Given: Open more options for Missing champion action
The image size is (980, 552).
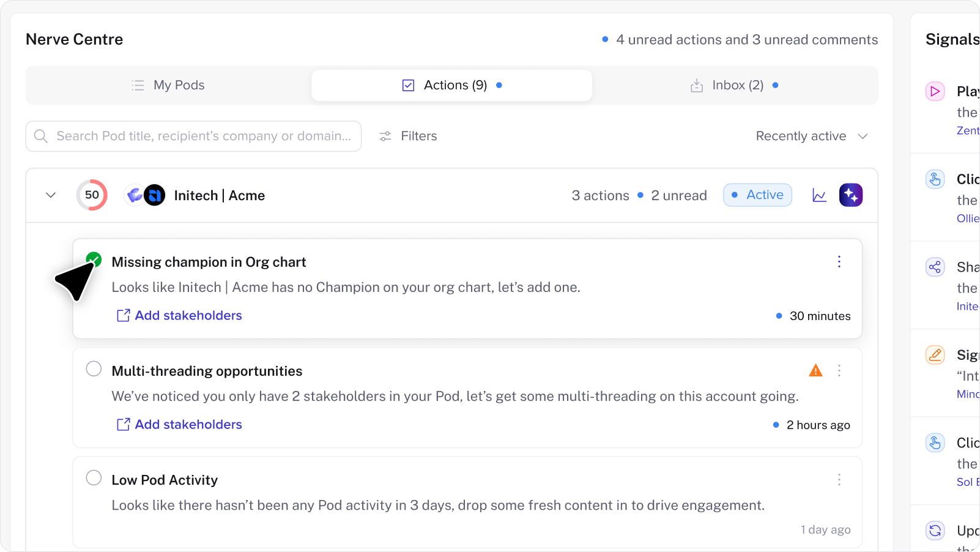Looking at the screenshot, I should [x=839, y=262].
